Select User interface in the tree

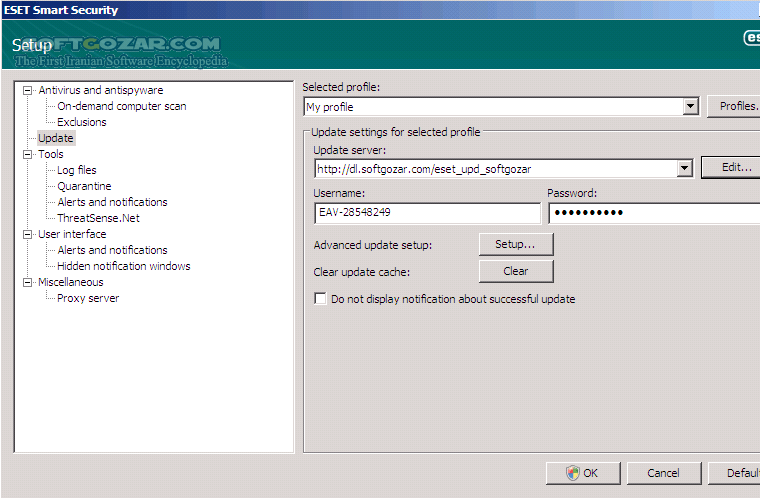(x=72, y=234)
